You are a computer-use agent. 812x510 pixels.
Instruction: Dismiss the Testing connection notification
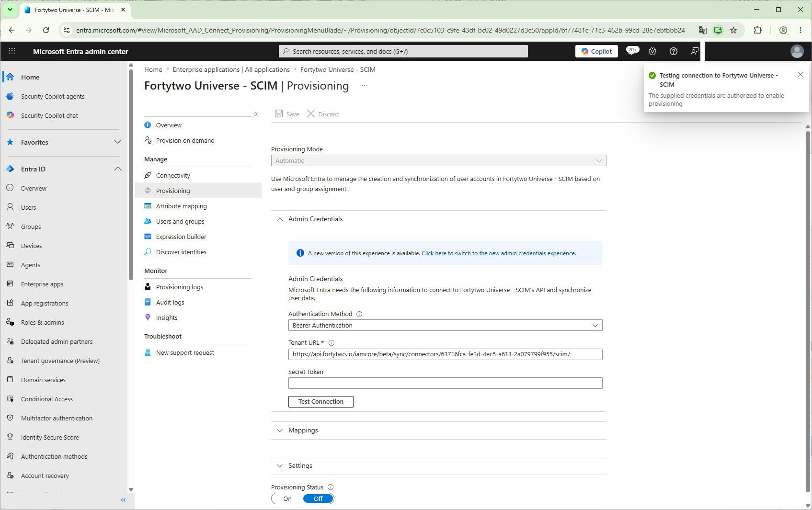click(x=801, y=75)
